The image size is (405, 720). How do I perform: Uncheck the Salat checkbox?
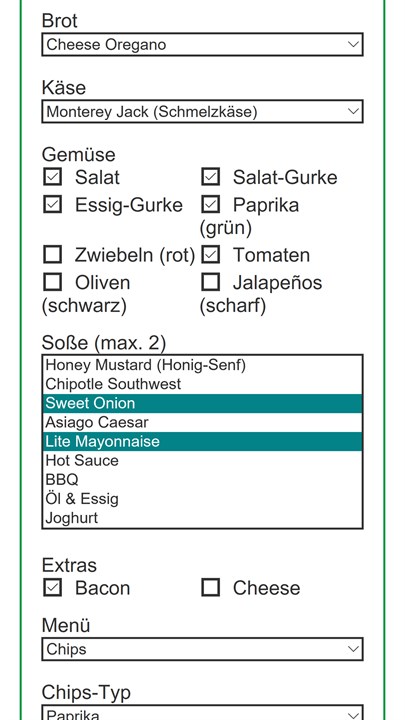pos(52,177)
